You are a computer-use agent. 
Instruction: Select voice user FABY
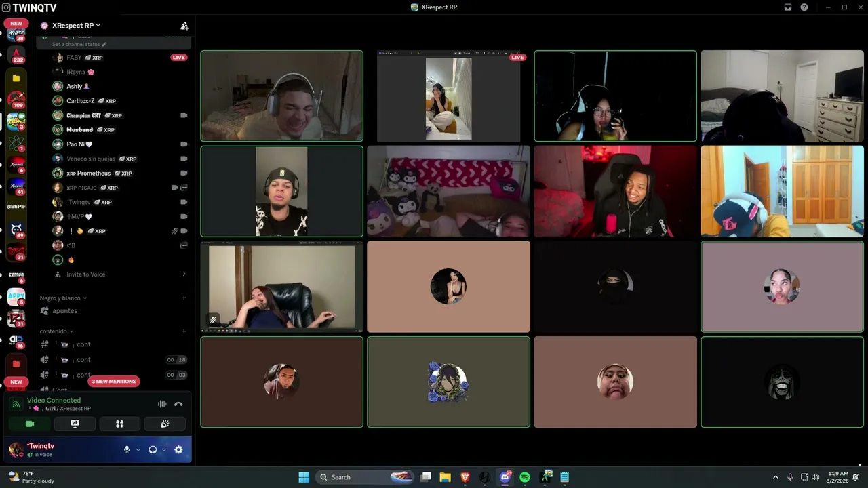[114, 58]
